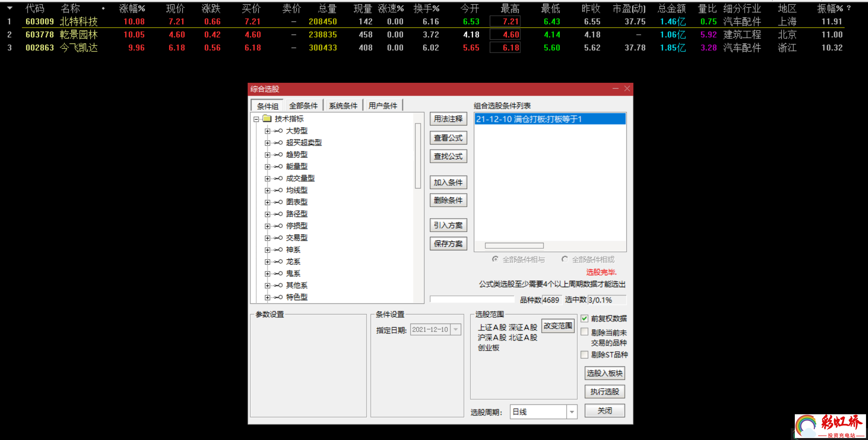Switch to the 系统条件 tab
Image resolution: width=868 pixels, height=440 pixels.
click(x=343, y=106)
